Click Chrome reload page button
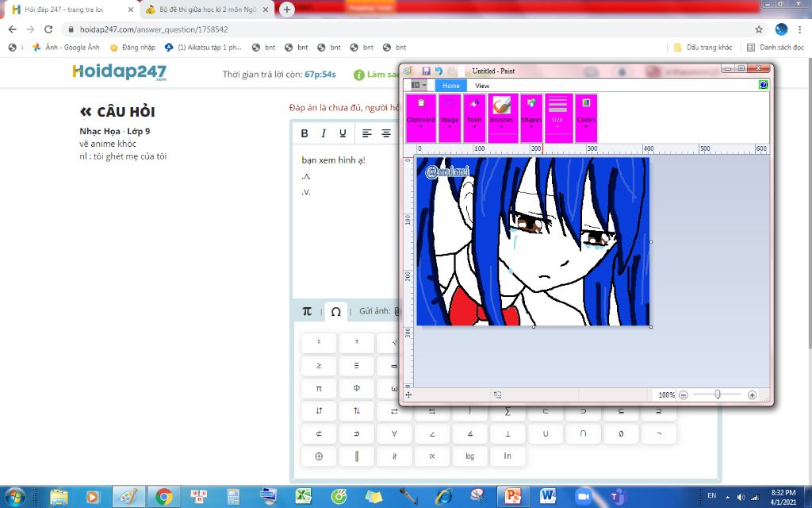The height and width of the screenshot is (508, 812). [x=48, y=29]
